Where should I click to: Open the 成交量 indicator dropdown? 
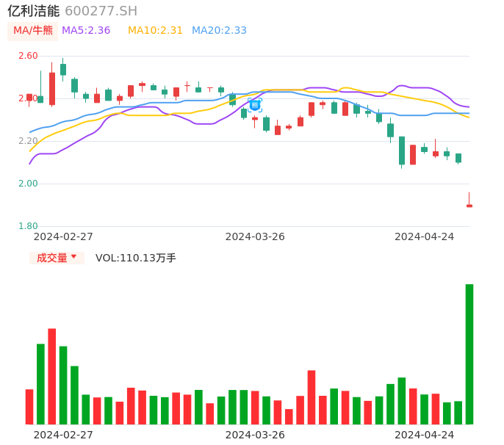(x=57, y=258)
